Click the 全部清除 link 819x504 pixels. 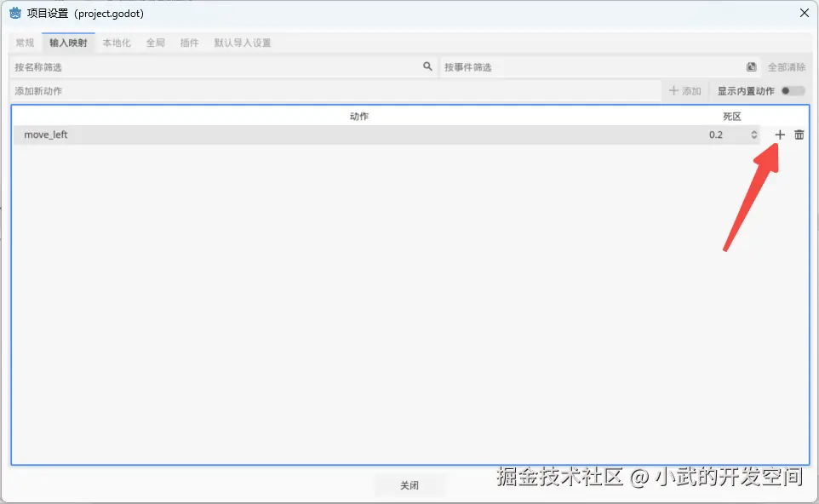[x=786, y=66]
